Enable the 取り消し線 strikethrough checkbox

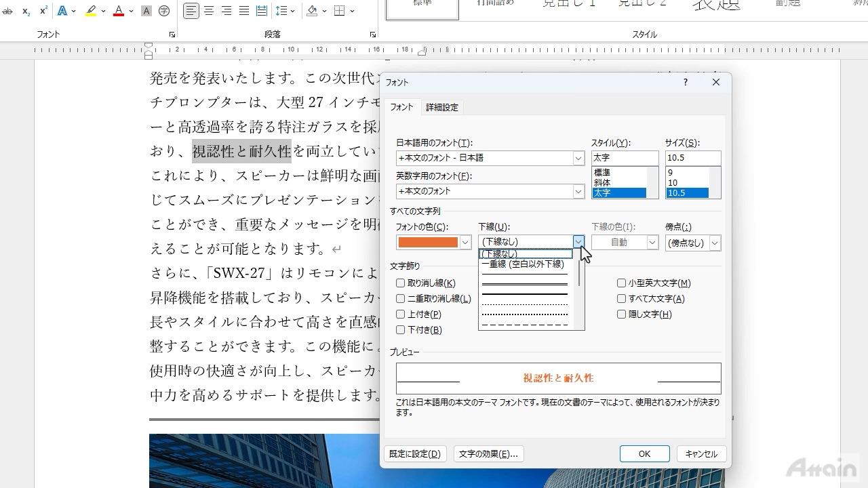click(401, 283)
